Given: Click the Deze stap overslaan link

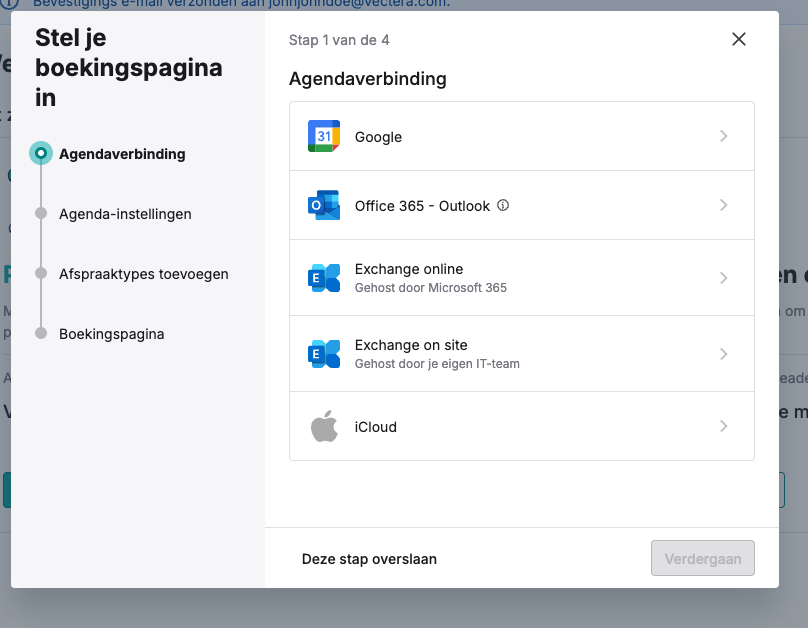Looking at the screenshot, I should pos(369,559).
